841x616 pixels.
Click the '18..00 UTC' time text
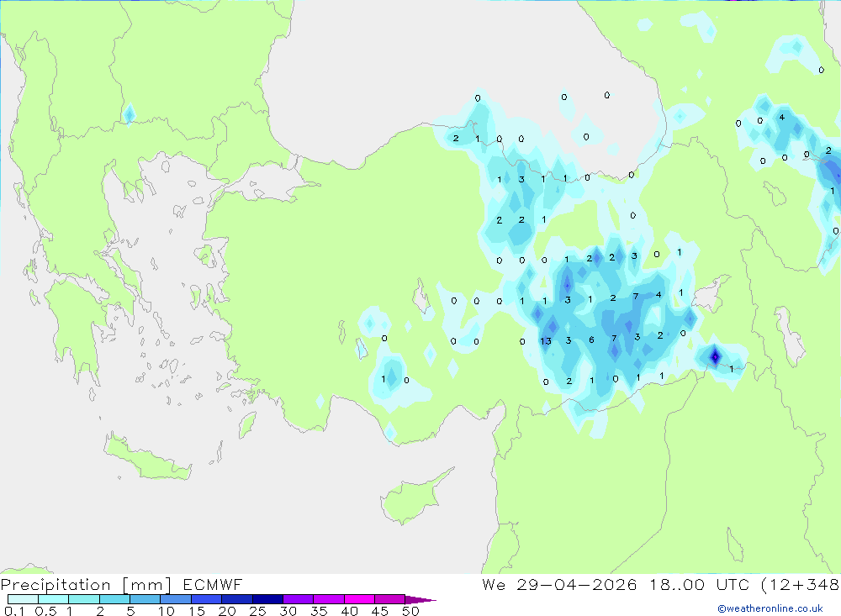click(x=698, y=584)
